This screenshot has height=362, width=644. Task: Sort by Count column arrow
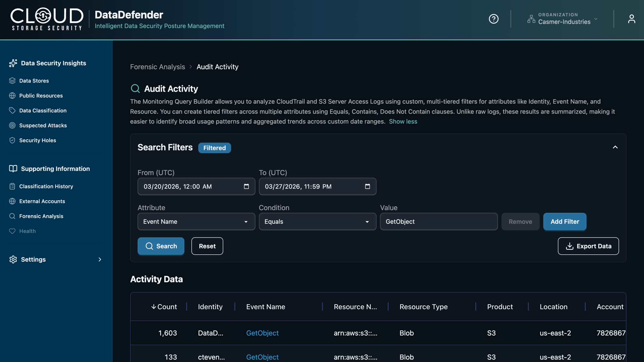coord(154,307)
